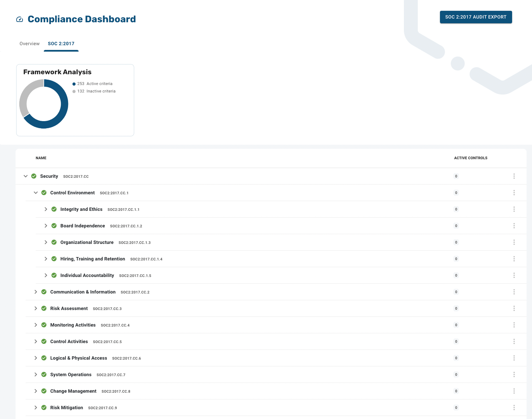
Task: Expand the Monitoring Activities section
Action: [36, 325]
